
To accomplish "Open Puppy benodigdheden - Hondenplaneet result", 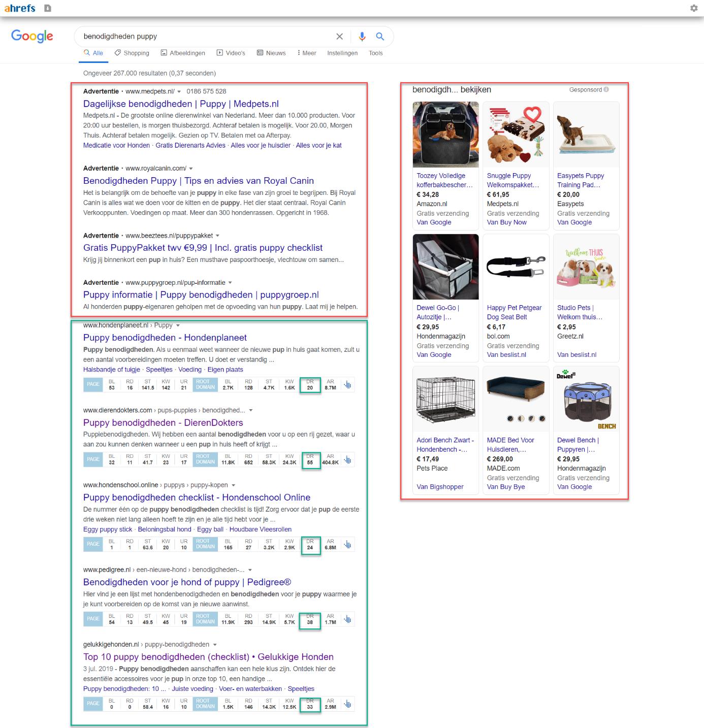I will pos(165,338).
